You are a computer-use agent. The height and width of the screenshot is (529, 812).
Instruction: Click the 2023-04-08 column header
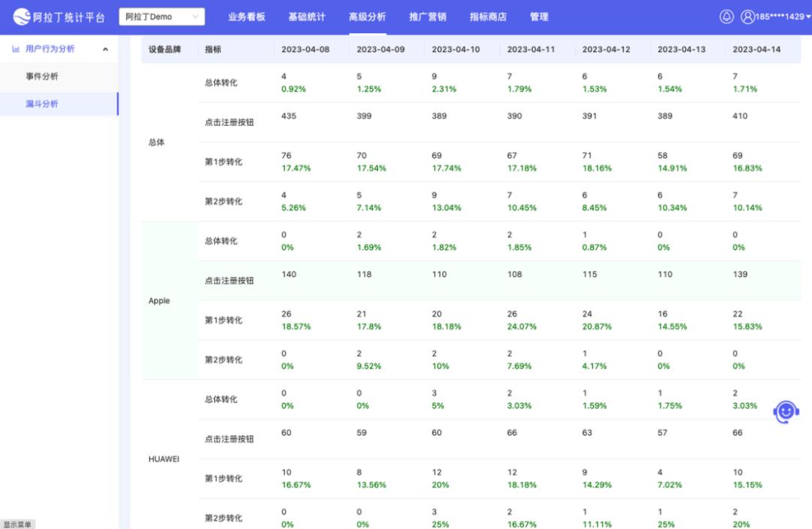[304, 47]
